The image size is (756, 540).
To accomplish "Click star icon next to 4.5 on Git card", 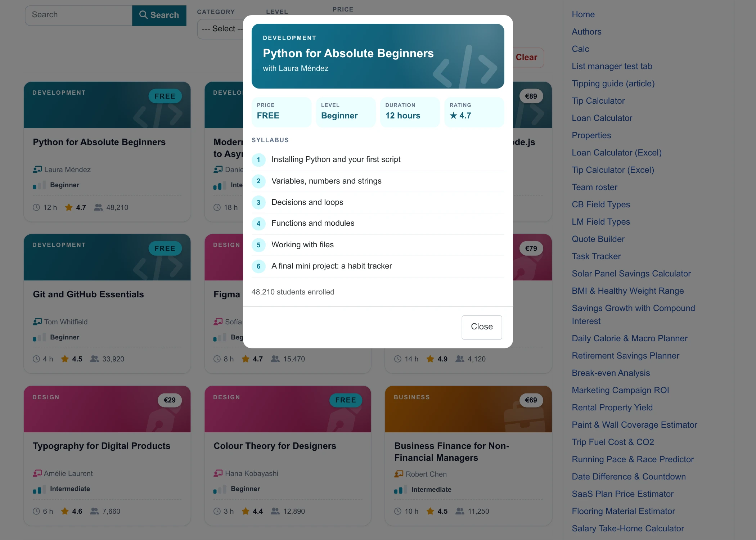I will point(65,359).
